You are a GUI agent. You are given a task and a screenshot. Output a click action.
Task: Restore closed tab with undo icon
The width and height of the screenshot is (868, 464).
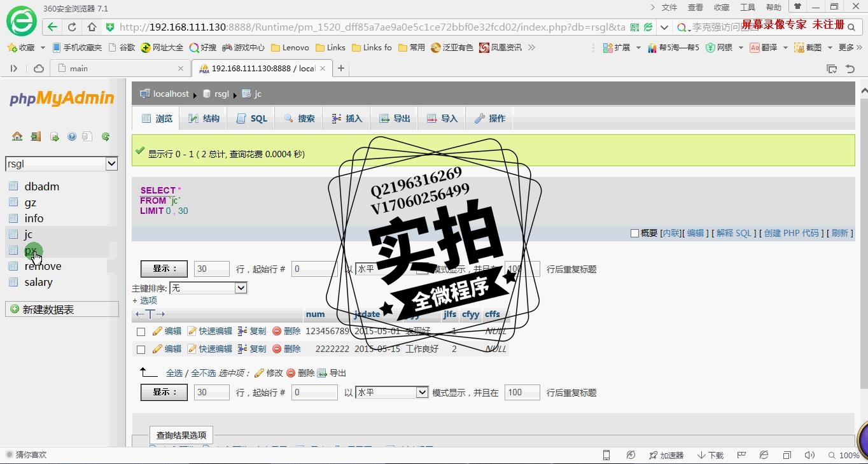coord(850,68)
